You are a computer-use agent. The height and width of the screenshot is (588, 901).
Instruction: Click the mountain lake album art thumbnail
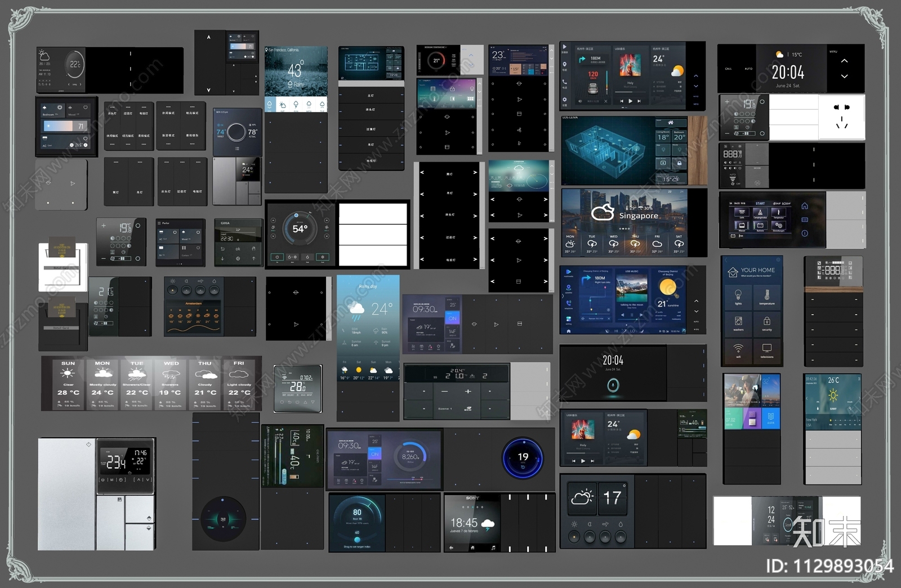click(632, 288)
